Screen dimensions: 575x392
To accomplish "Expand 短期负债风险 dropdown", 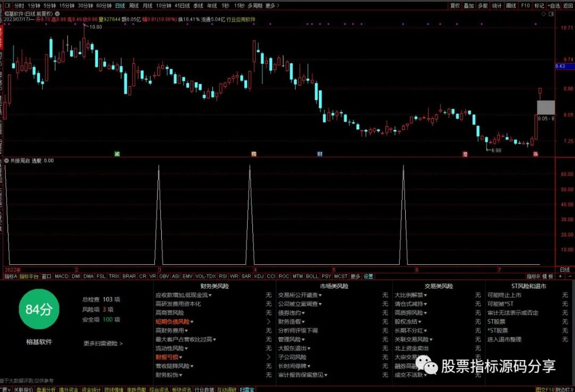I will pos(192,322).
